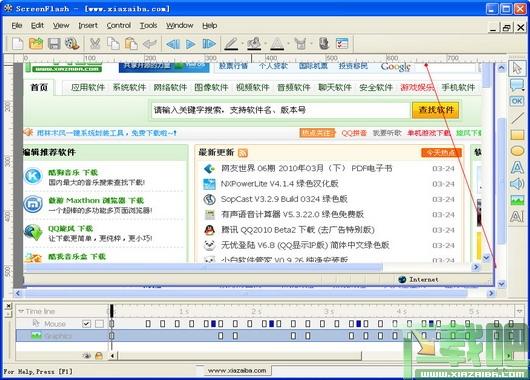
Task: Collapse the Time line expander triangle
Action: (x=21, y=311)
